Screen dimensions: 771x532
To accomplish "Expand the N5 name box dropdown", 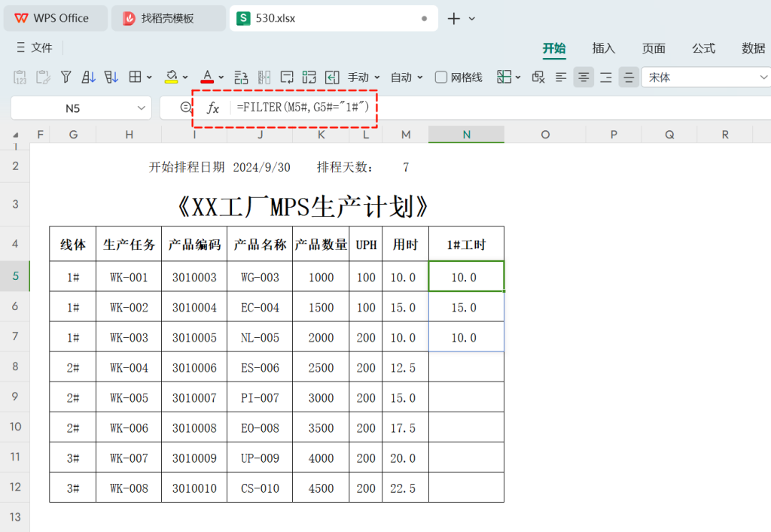I will [141, 108].
